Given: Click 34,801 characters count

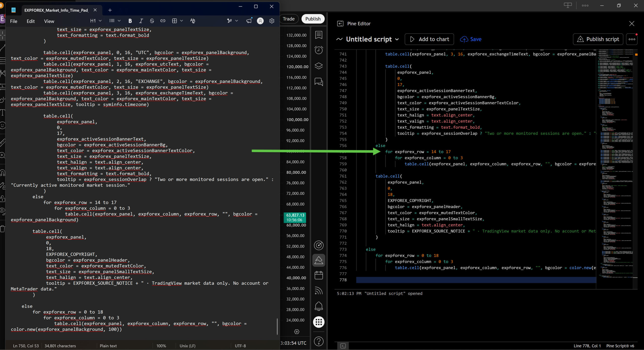Looking at the screenshot, I should (x=60, y=346).
